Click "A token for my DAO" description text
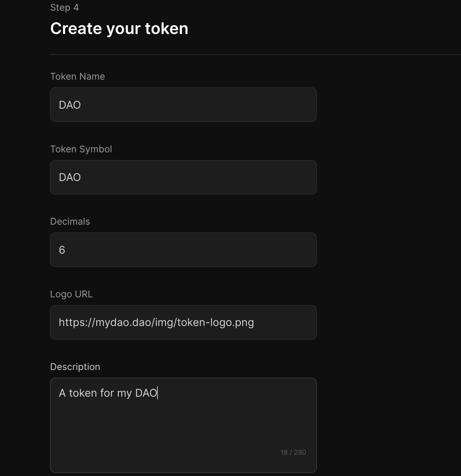Viewport: 461px width, 476px height. pyautogui.click(x=108, y=393)
